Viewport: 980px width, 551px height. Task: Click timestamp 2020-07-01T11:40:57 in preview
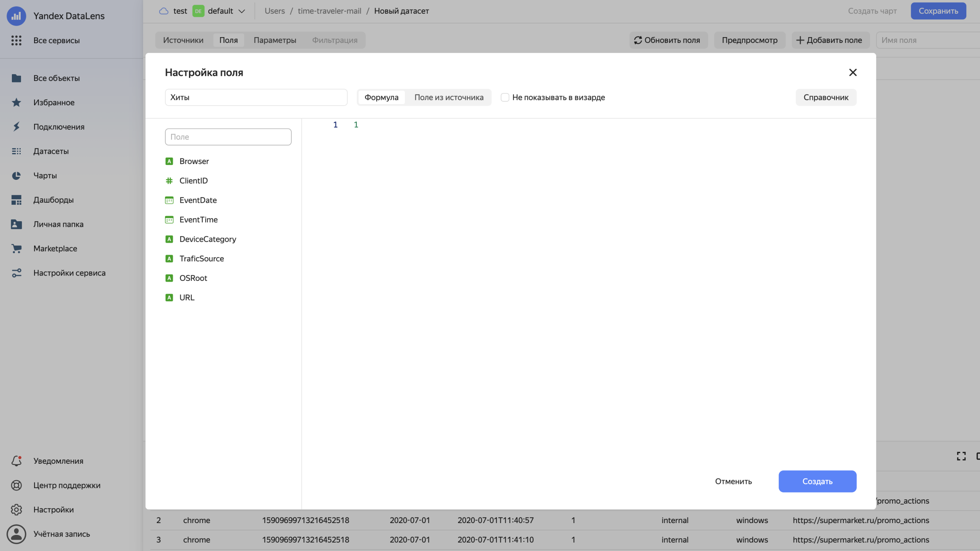click(x=495, y=520)
